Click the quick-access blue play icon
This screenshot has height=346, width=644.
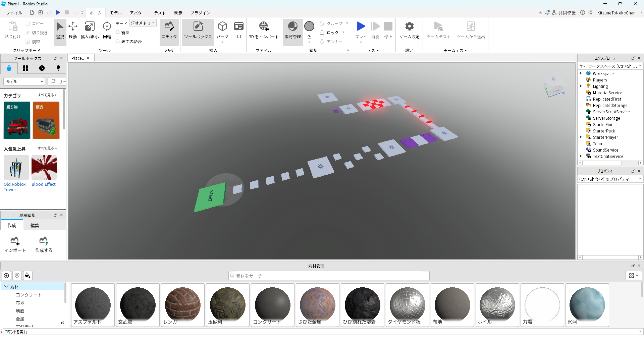click(58, 13)
